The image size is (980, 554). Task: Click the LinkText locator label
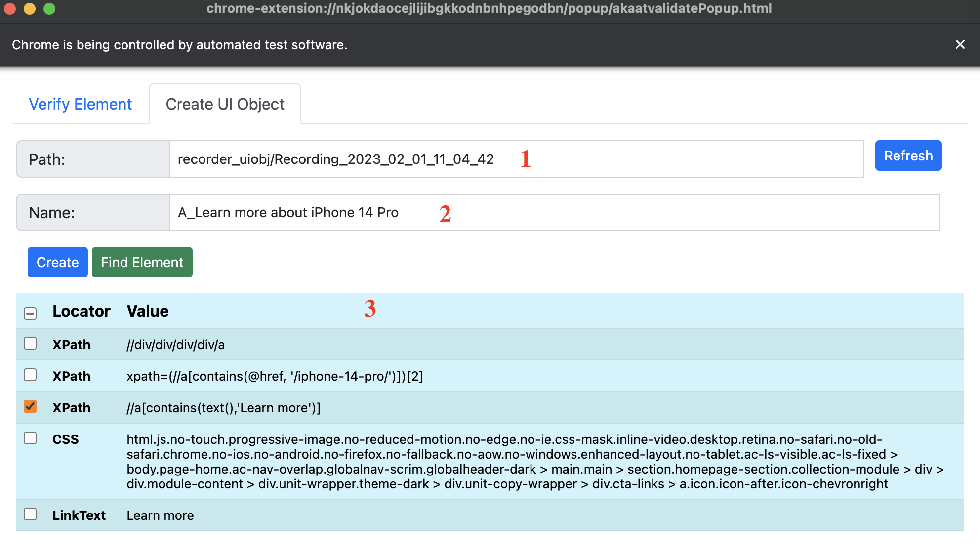[x=79, y=515]
